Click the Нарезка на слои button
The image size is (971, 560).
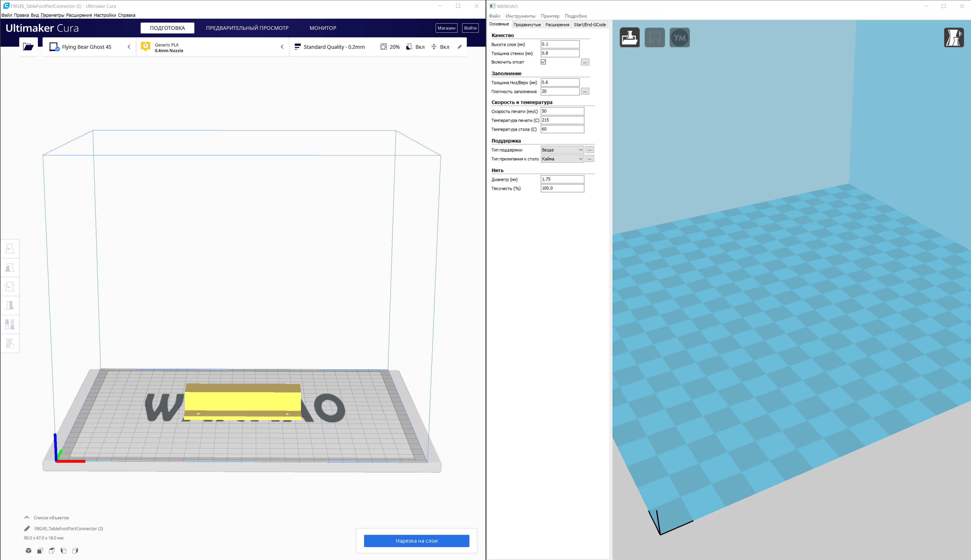417,541
